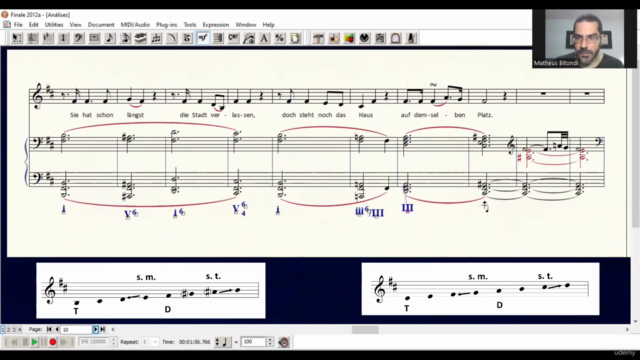
Task: Select the Note Mover tool
Action: tap(334, 38)
